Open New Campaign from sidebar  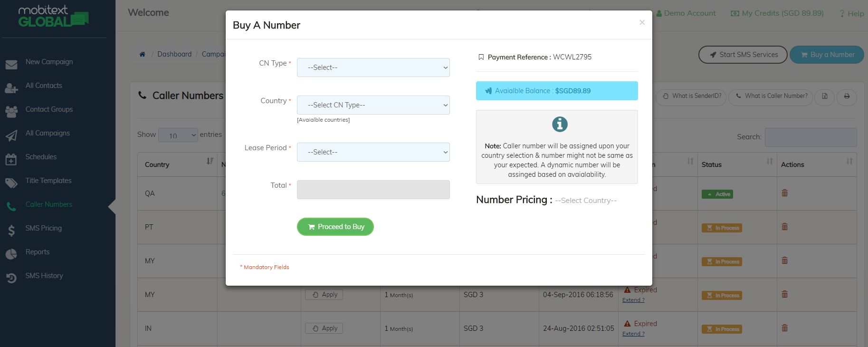(x=49, y=62)
